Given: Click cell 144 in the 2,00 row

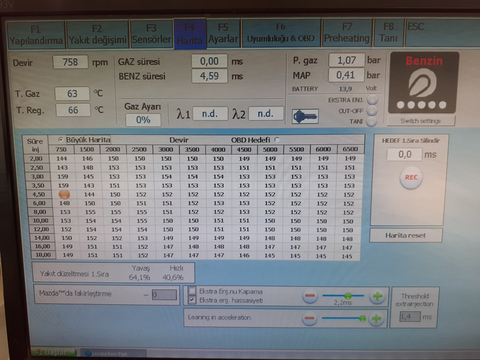Looking at the screenshot, I should coord(62,159).
